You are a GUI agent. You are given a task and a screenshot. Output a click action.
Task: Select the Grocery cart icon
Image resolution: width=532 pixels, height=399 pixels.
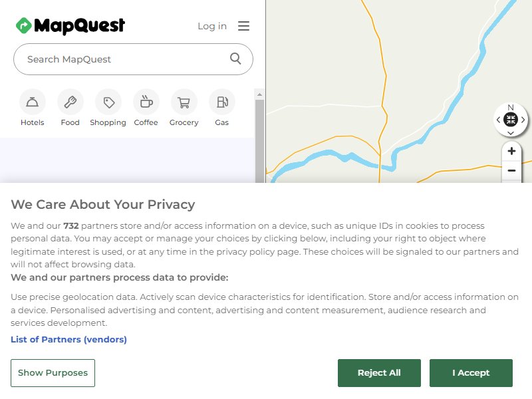(x=184, y=102)
